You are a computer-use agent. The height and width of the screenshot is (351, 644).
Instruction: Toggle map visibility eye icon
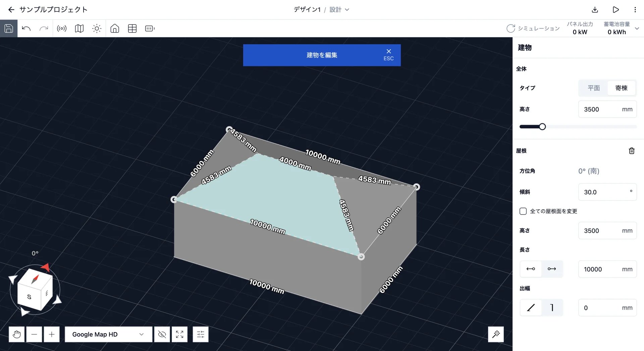(x=162, y=334)
